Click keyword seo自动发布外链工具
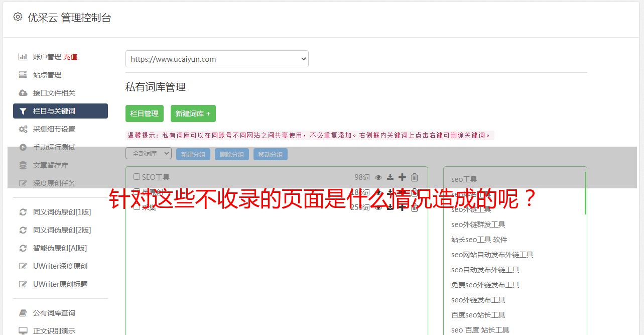Viewport: 644px width, 335px height. point(485,270)
